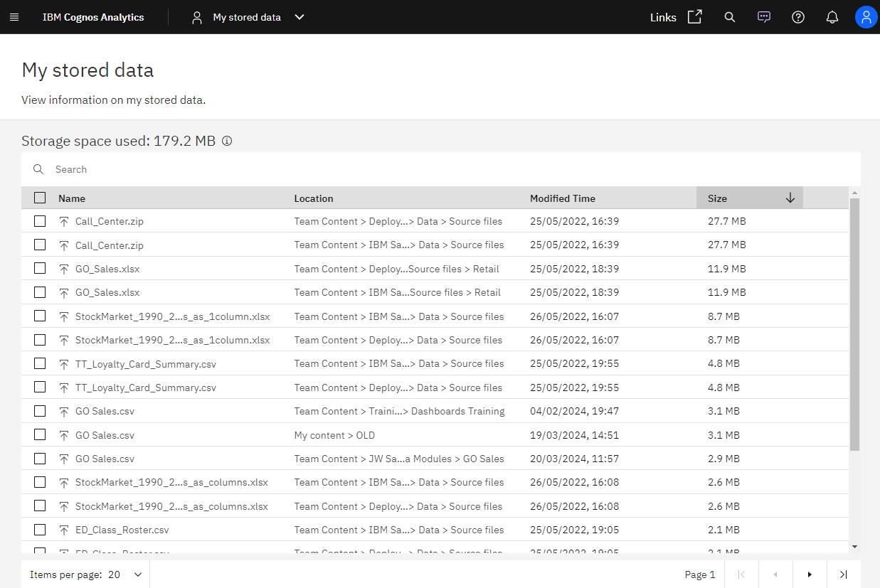880x588 pixels.
Task: Click modified time '20/03/2024, 11:57'
Action: pyautogui.click(x=575, y=459)
